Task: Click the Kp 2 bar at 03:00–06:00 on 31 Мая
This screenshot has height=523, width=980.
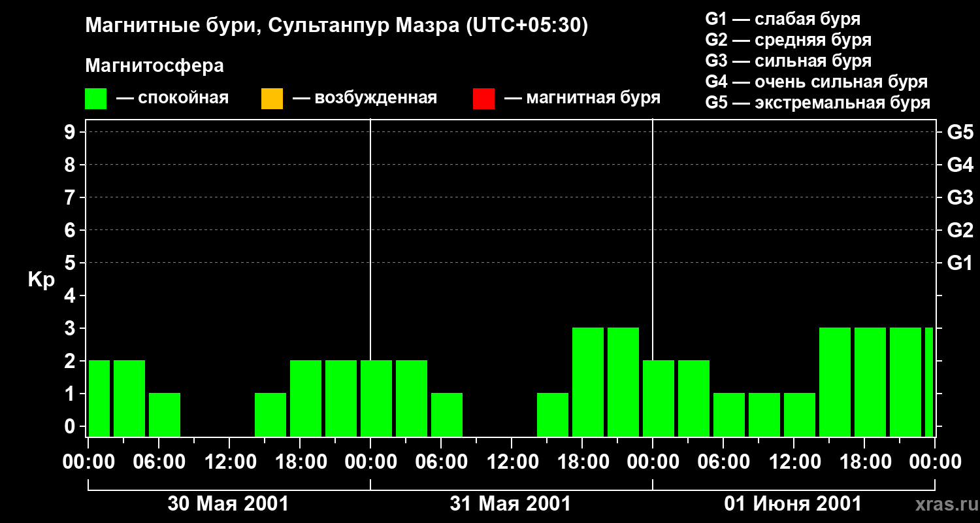Action: [412, 398]
